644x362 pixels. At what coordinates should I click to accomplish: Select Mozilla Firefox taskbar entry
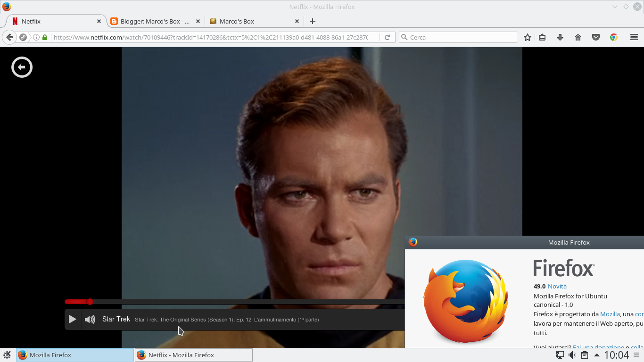75,355
